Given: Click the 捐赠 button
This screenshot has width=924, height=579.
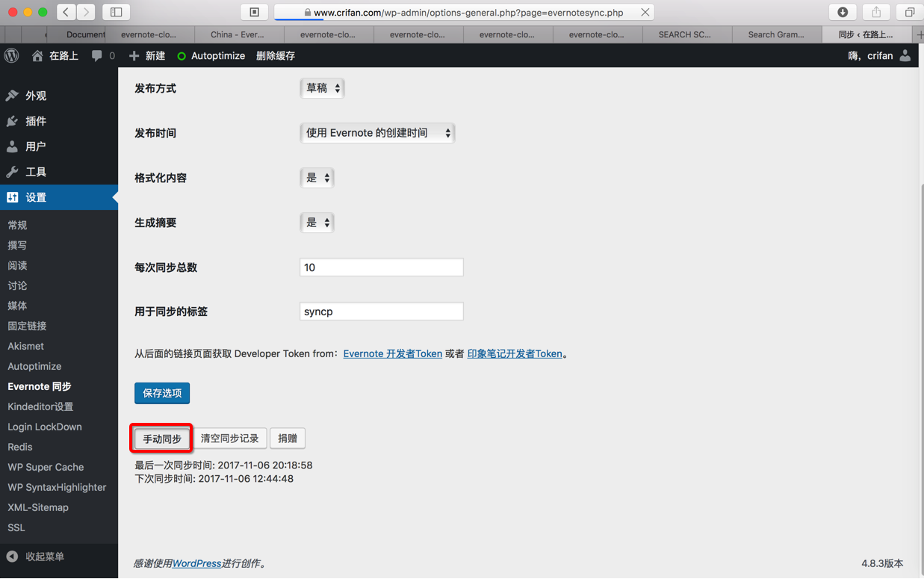Looking at the screenshot, I should coord(288,439).
